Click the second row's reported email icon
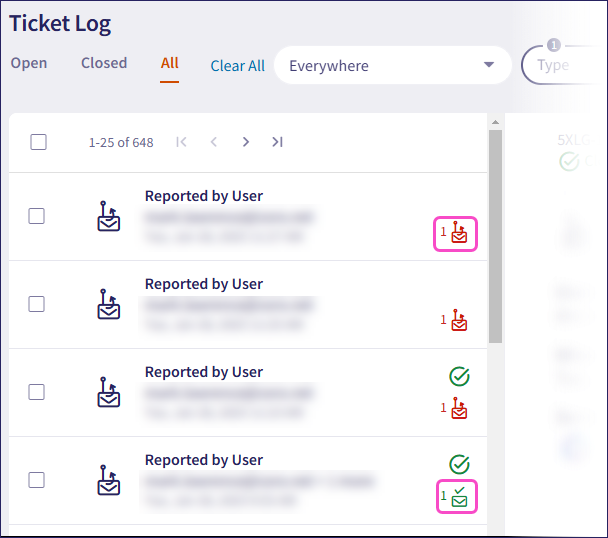This screenshot has width=608, height=538. tap(108, 304)
